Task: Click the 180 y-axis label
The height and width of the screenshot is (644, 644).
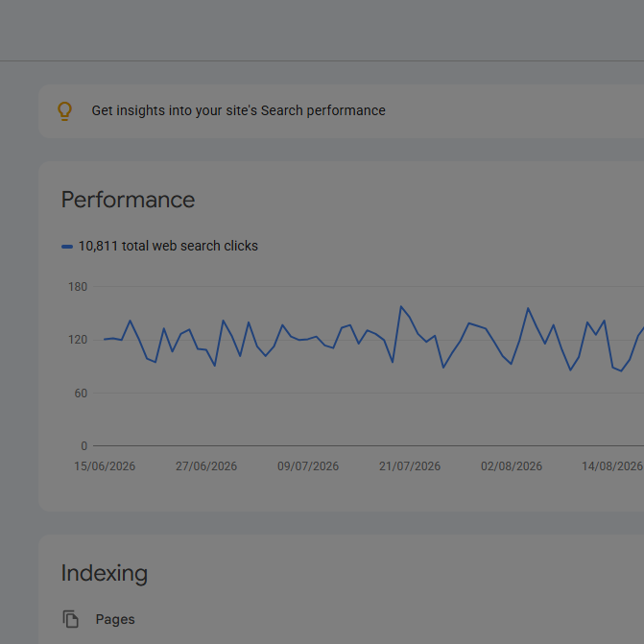Action: pyautogui.click(x=78, y=287)
